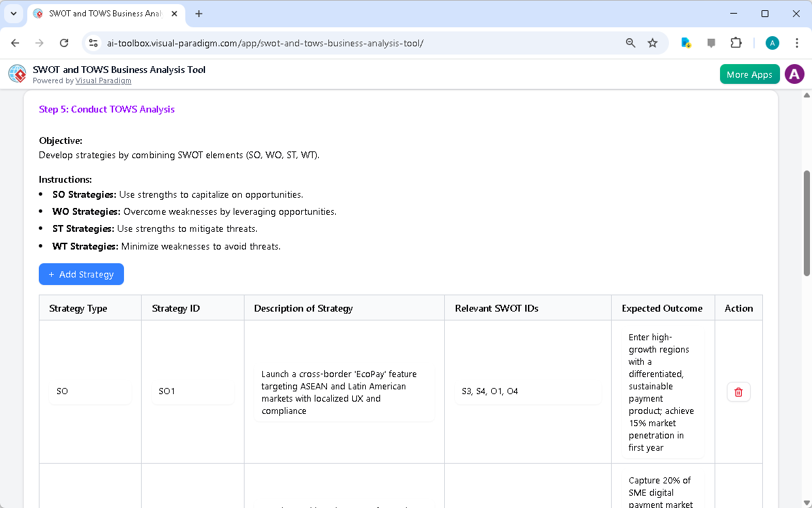Open the Chrome three-dot menu
Viewport: 812px width, 508px height.
(x=797, y=42)
